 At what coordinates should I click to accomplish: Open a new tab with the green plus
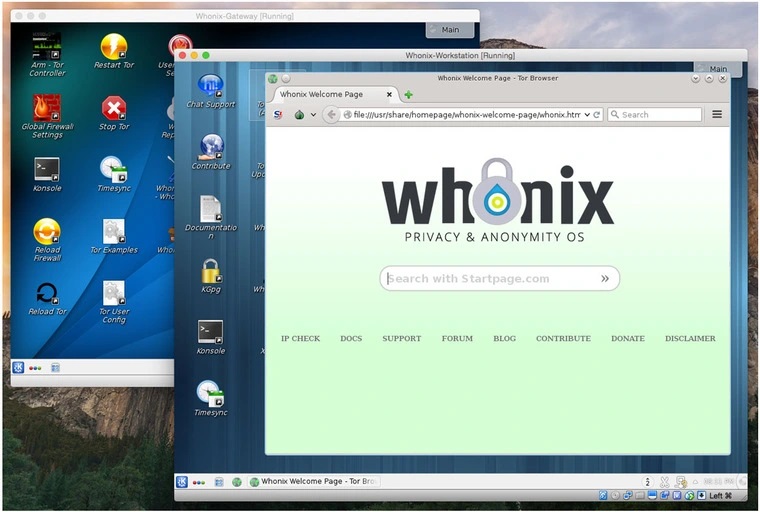pyautogui.click(x=409, y=95)
